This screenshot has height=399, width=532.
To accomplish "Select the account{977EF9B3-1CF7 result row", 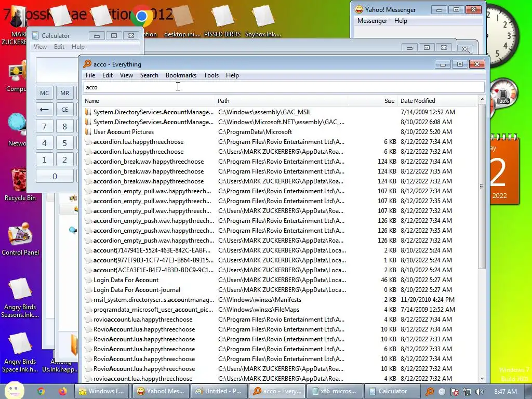I will 280,260.
